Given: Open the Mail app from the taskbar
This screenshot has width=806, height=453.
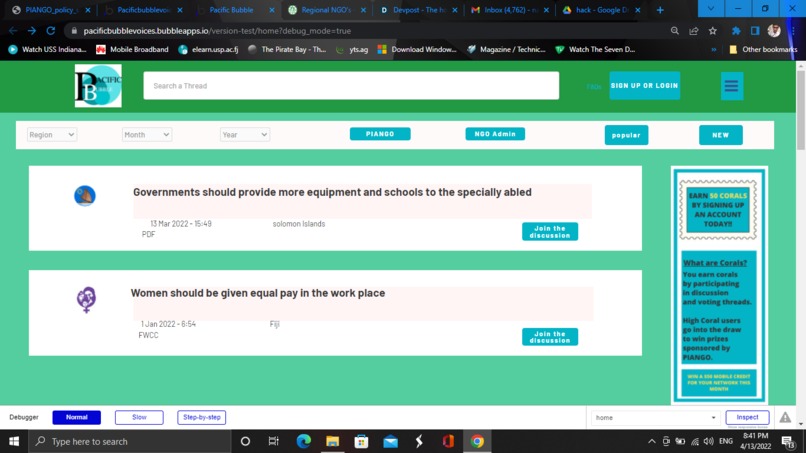Looking at the screenshot, I should click(390, 441).
